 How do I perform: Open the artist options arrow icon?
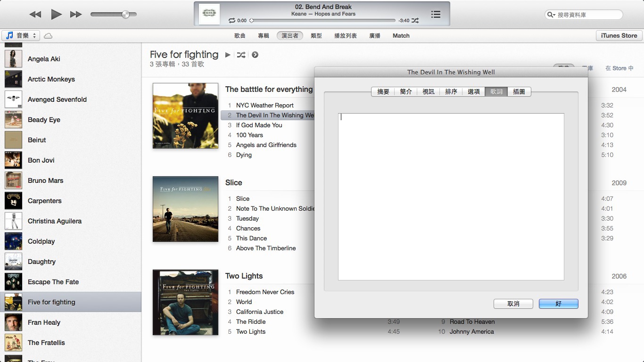coord(255,55)
